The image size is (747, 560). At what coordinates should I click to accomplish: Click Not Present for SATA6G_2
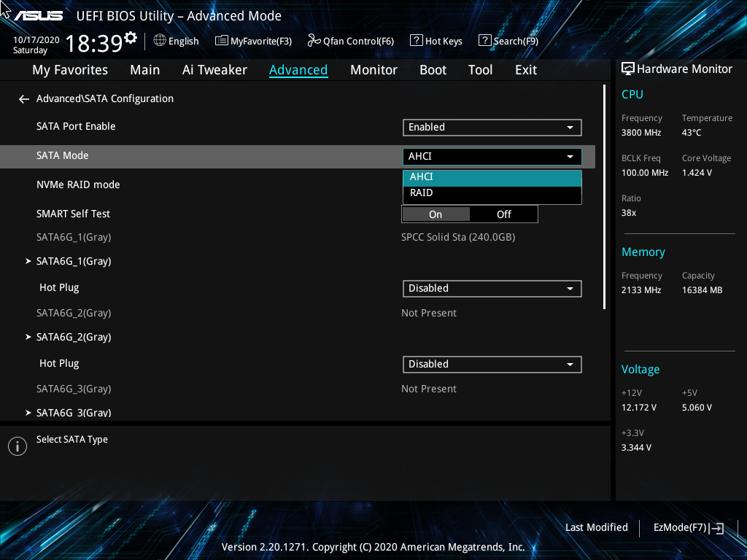(x=429, y=314)
